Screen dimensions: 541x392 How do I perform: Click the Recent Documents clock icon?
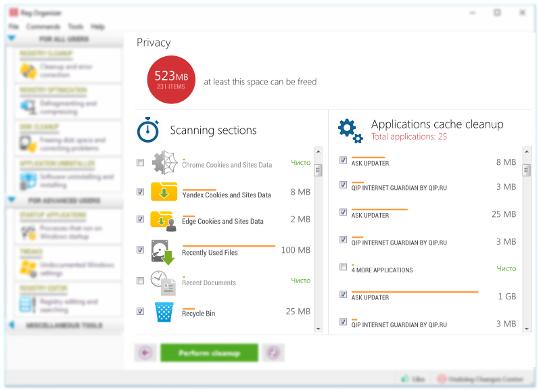pos(163,283)
